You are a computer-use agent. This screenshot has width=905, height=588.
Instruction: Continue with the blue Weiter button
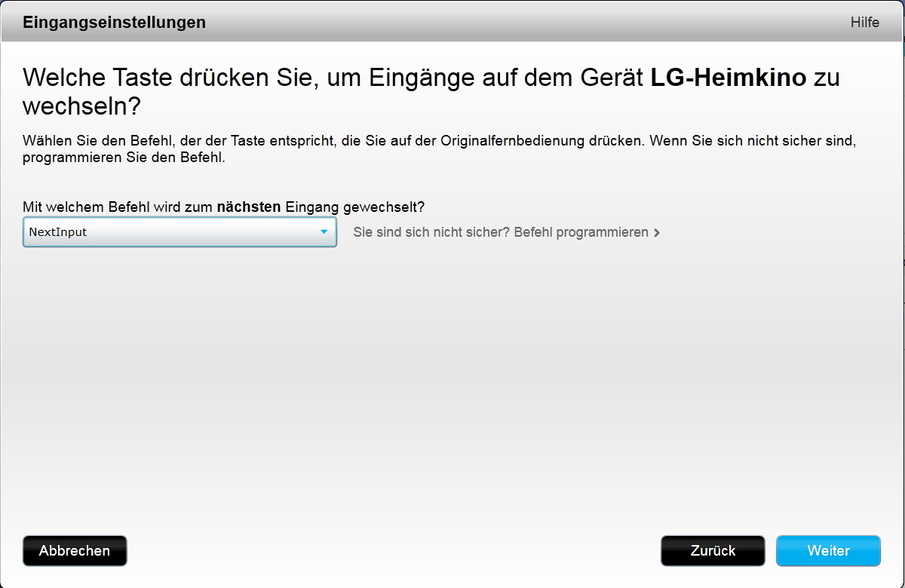pyautogui.click(x=828, y=551)
